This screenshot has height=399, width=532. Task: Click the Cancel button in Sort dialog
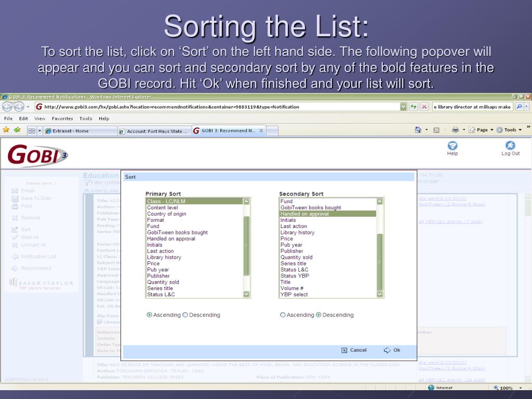click(354, 350)
